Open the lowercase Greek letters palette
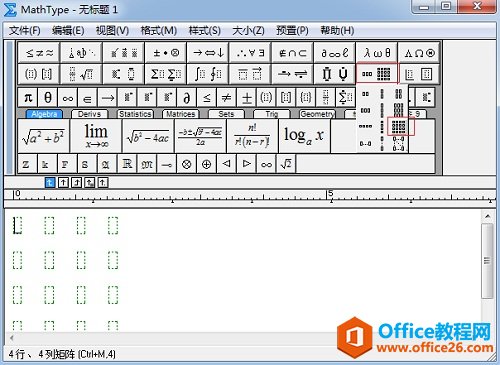500x365 pixels. coord(377,53)
